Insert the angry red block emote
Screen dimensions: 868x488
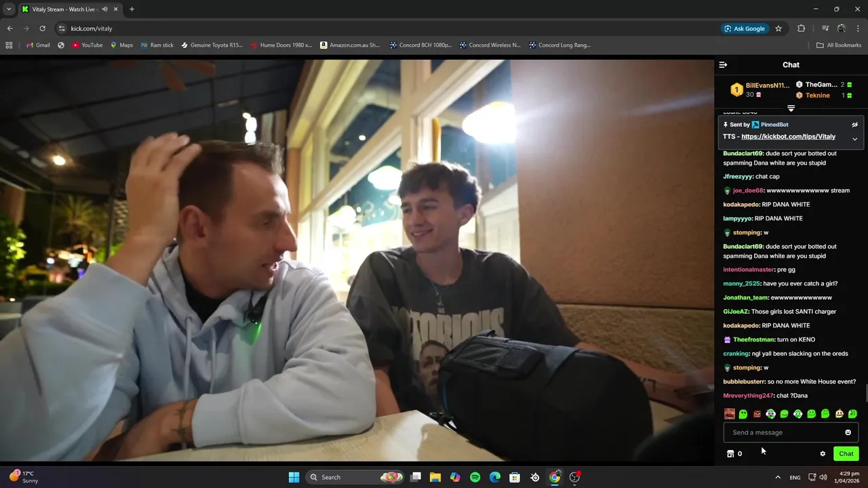757,413
